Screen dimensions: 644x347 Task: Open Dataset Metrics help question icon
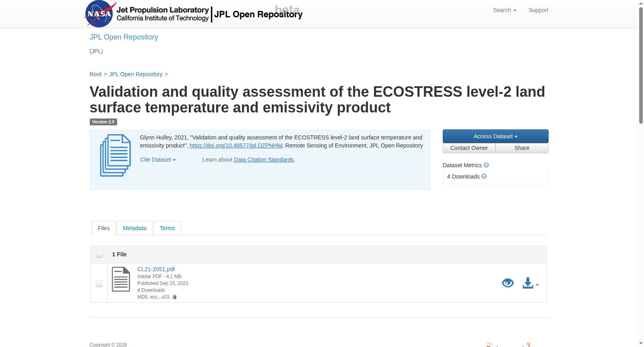tap(486, 165)
